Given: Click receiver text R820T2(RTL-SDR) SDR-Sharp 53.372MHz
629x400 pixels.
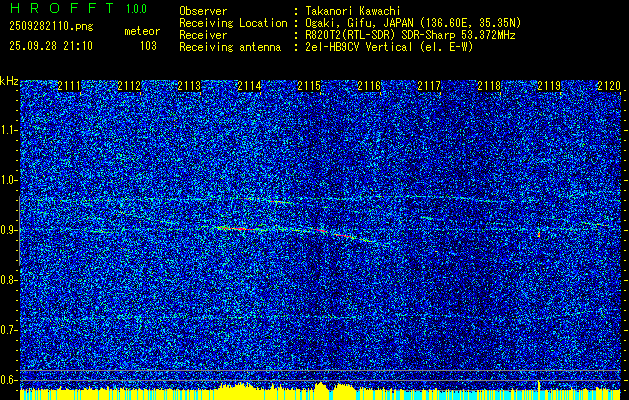Looking at the screenshot, I should coord(410,35).
